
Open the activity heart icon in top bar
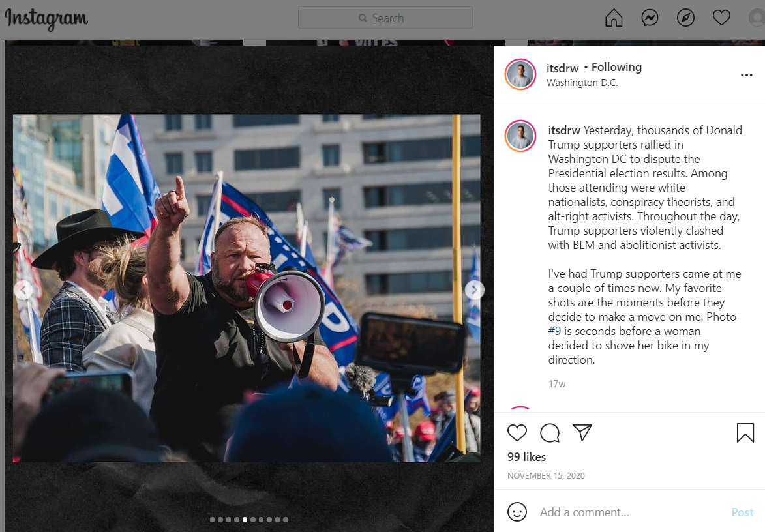click(x=721, y=18)
